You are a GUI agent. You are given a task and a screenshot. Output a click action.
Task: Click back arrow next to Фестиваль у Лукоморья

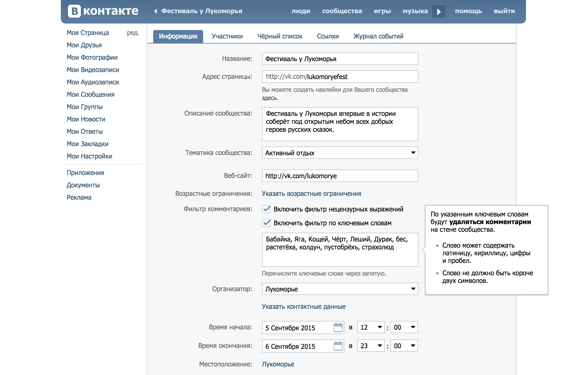click(x=156, y=11)
